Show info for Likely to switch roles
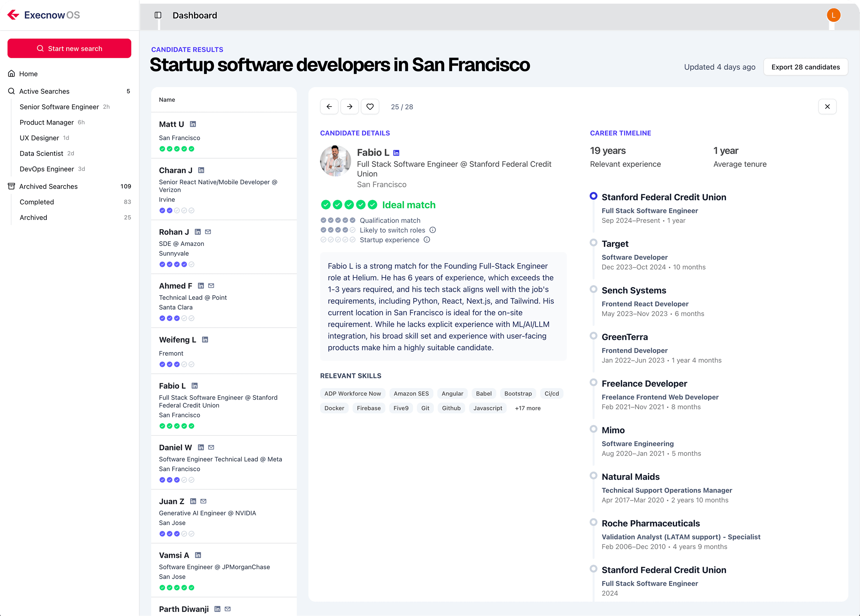 point(433,230)
